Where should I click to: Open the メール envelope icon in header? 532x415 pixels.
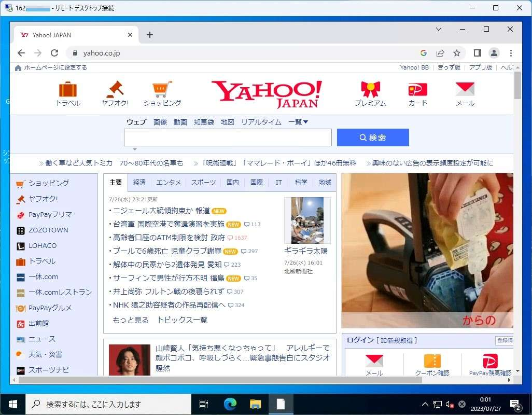(465, 89)
